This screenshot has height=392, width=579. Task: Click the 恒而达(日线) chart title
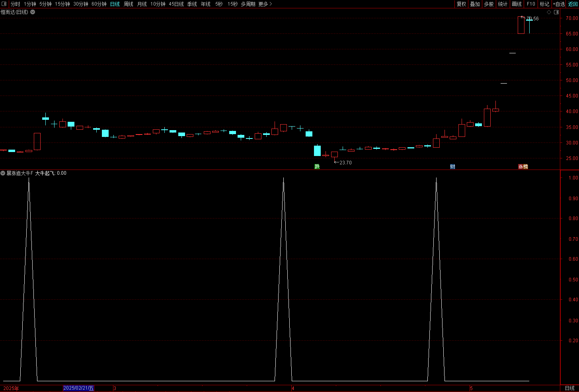(x=15, y=12)
